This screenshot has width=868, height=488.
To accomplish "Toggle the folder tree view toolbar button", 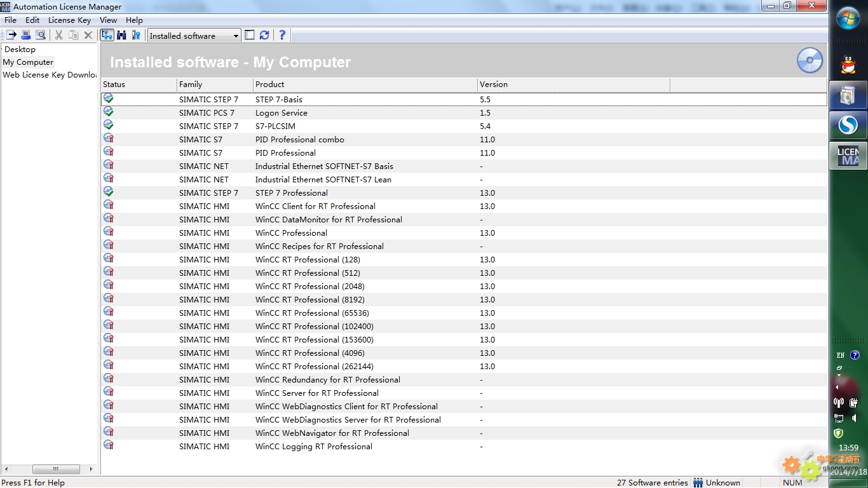I will click(107, 36).
